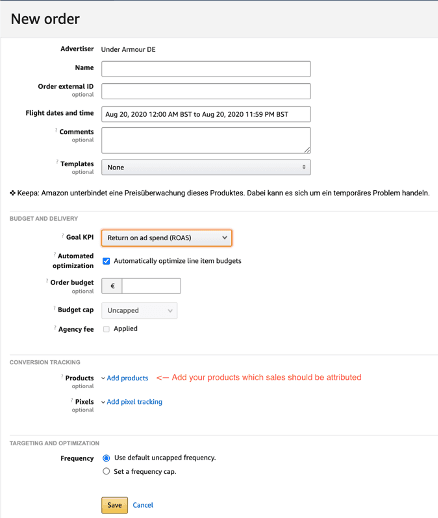The width and height of the screenshot is (438, 518).
Task: Click the help icon beside Comments label
Action: pyautogui.click(x=56, y=130)
